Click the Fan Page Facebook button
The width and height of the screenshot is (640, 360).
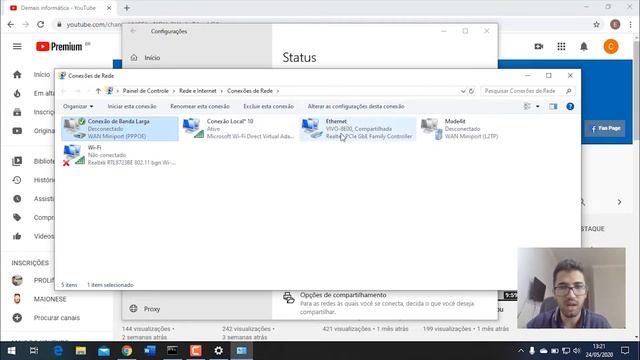pos(605,129)
